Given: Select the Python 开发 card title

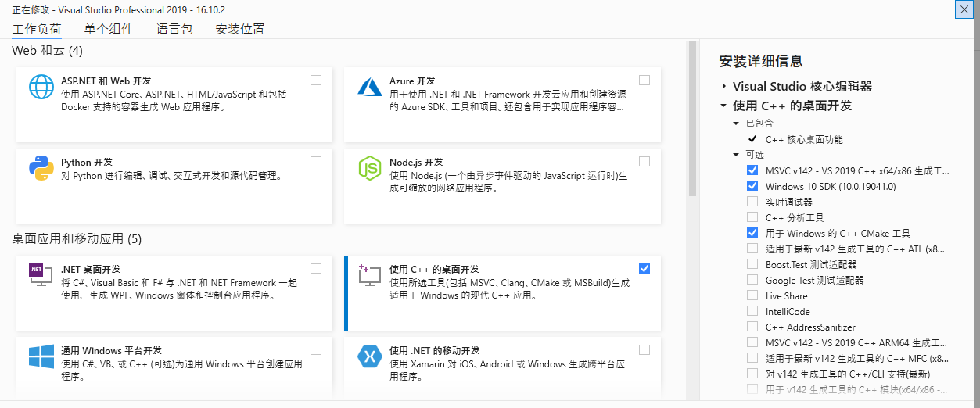Looking at the screenshot, I should (87, 163).
